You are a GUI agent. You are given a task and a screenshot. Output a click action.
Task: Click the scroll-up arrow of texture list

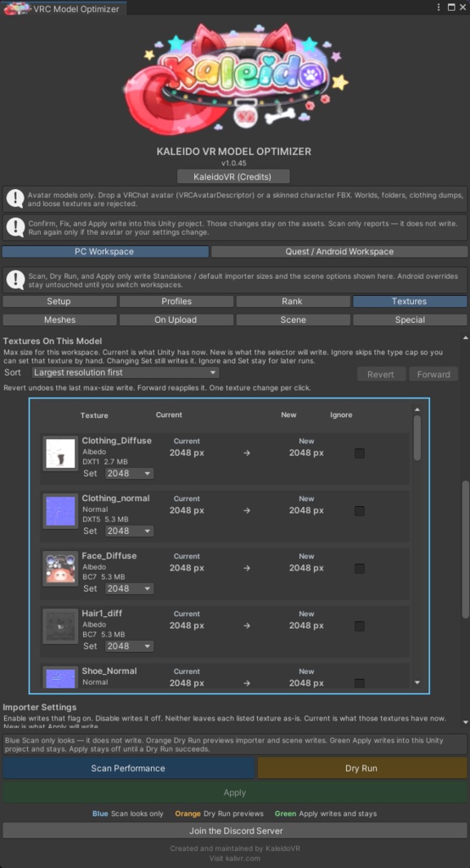click(417, 409)
